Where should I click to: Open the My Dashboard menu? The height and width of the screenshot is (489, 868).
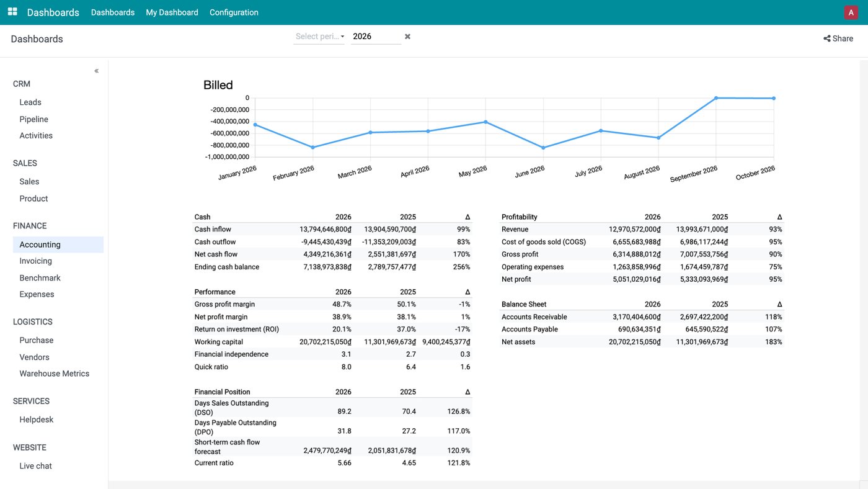[172, 12]
